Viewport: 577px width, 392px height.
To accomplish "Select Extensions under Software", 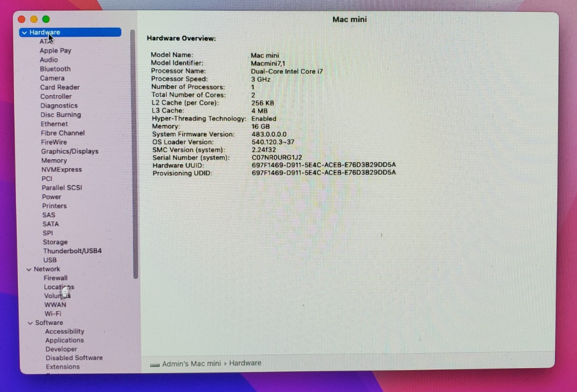I will [63, 367].
